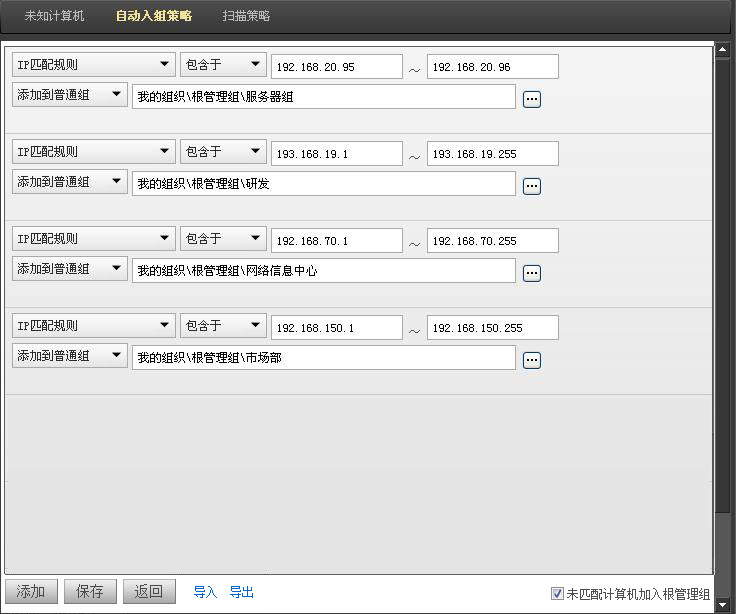Open IP匹配规则 dropdown in 193.168.19.1 rule

(94, 151)
